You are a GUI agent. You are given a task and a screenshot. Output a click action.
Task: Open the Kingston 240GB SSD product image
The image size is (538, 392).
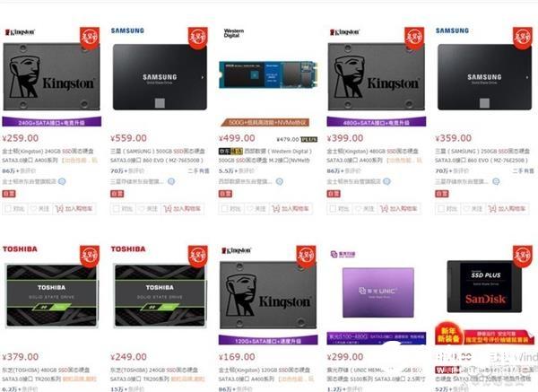(x=51, y=76)
